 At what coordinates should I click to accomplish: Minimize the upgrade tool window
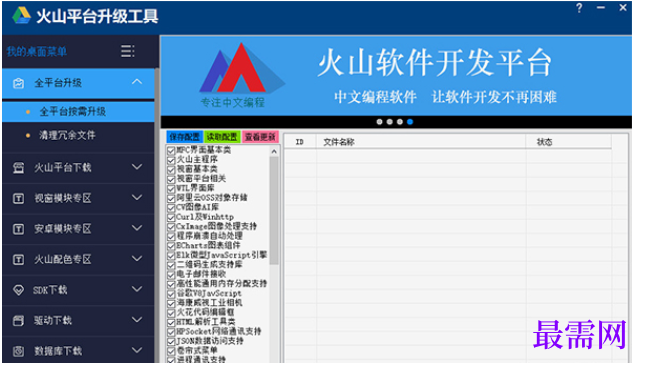point(601,8)
